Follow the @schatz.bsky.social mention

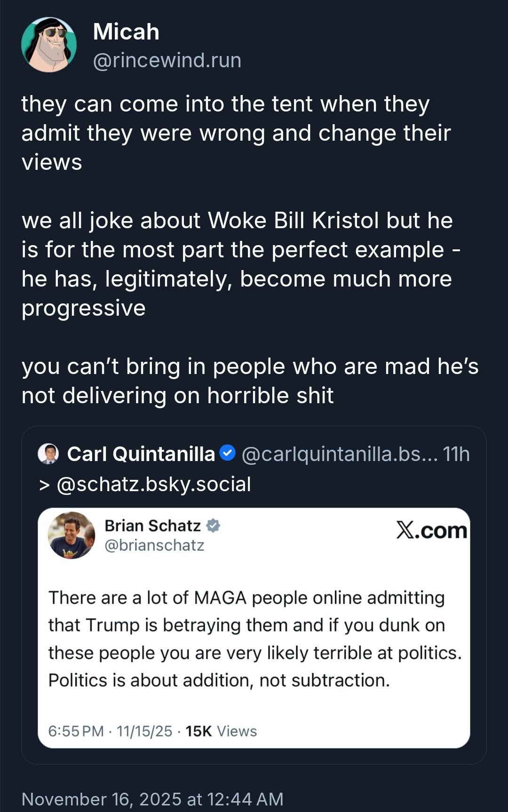[x=153, y=484]
